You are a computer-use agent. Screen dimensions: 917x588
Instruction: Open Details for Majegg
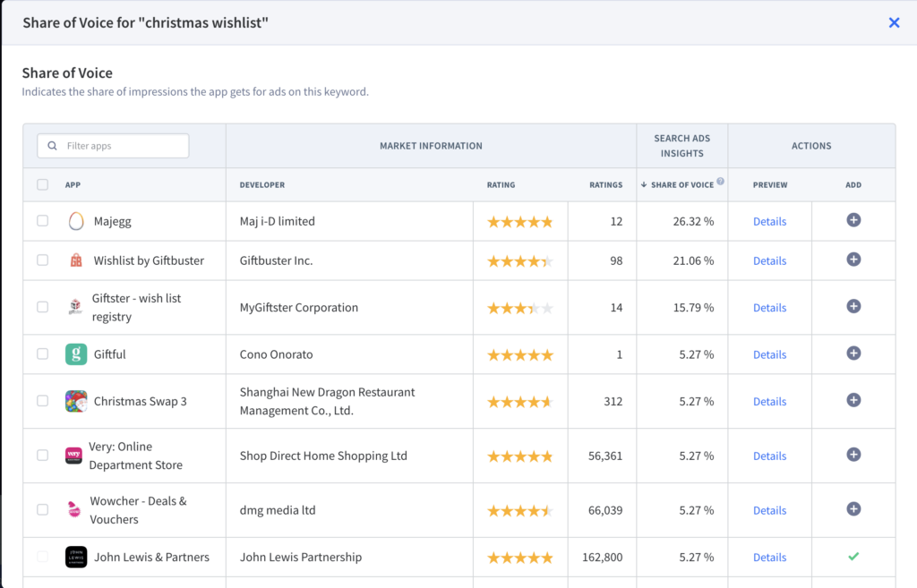coord(769,222)
